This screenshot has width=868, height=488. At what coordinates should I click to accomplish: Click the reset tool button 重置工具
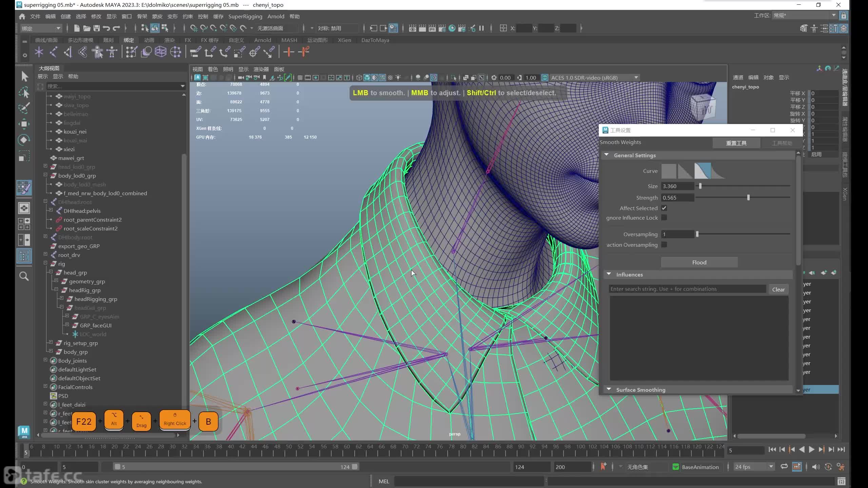pyautogui.click(x=736, y=143)
